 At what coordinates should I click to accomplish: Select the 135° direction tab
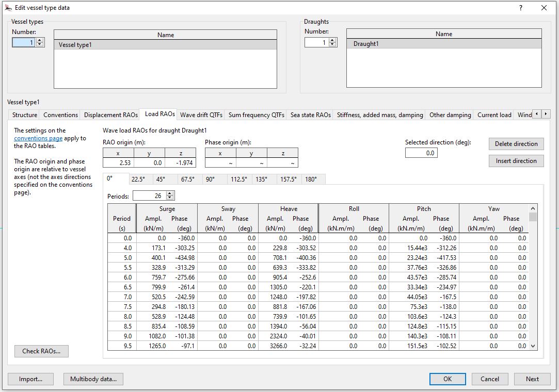[264, 179]
